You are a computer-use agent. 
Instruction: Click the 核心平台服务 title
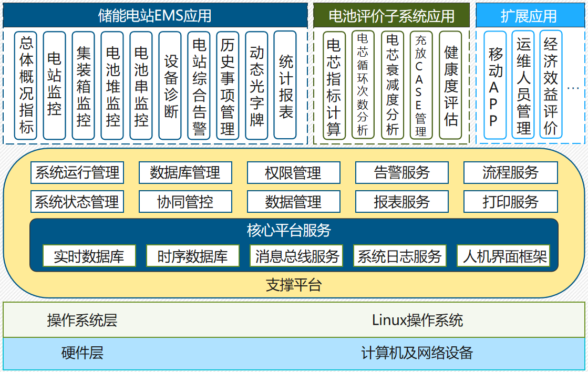click(289, 230)
